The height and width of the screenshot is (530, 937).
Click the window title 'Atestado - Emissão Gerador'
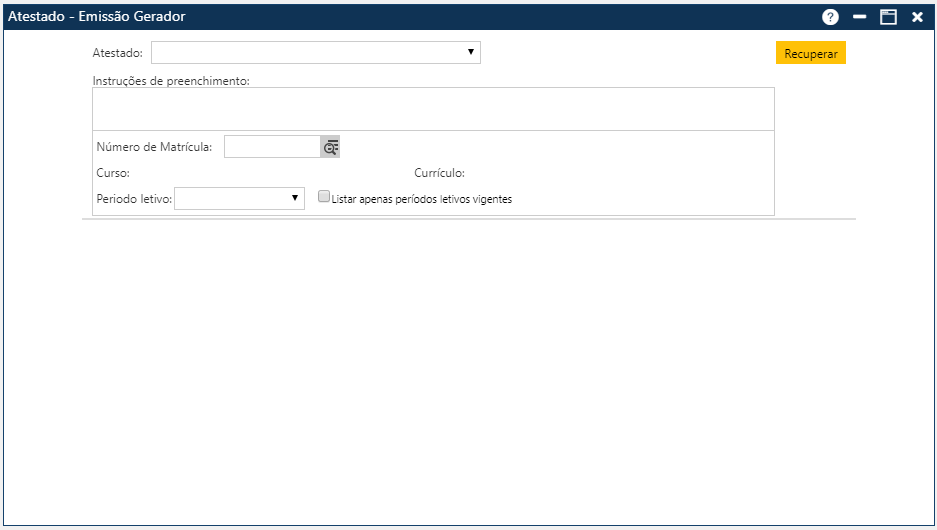point(97,17)
